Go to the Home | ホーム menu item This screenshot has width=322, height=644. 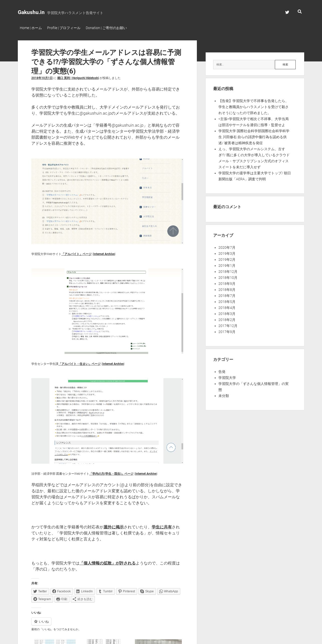tap(31, 28)
